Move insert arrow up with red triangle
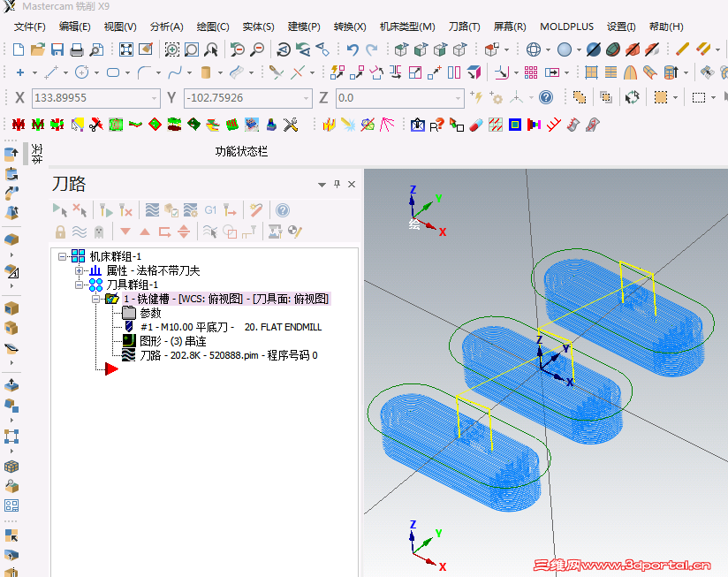The height and width of the screenshot is (577, 728). (145, 232)
